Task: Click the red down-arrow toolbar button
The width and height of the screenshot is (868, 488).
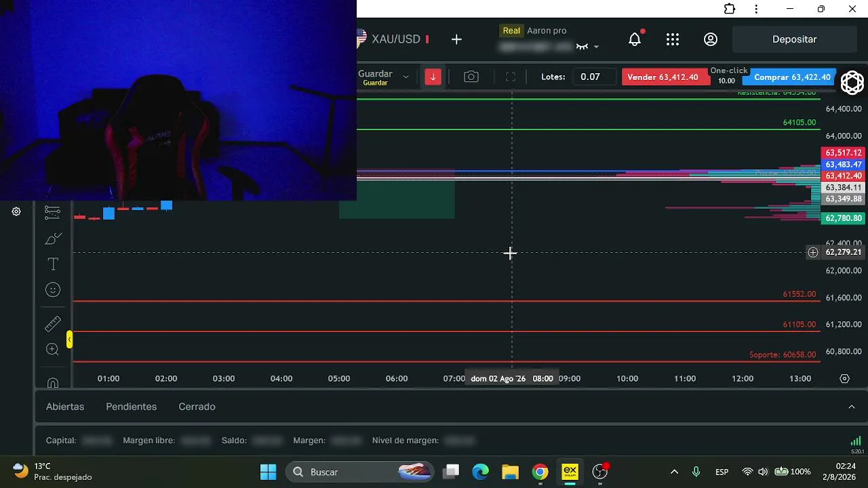Action: tap(433, 77)
